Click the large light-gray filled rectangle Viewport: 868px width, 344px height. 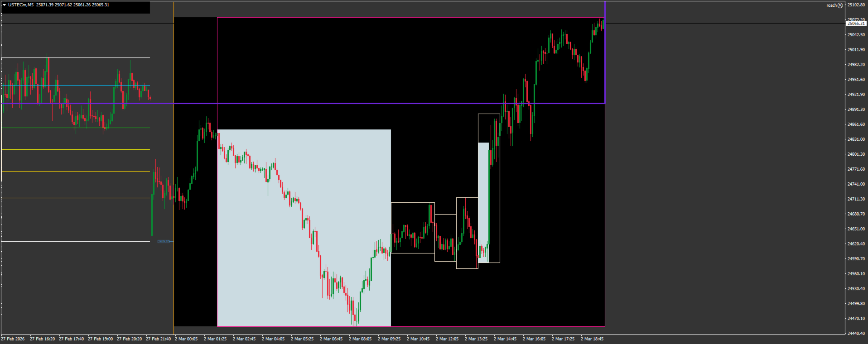[x=304, y=228]
